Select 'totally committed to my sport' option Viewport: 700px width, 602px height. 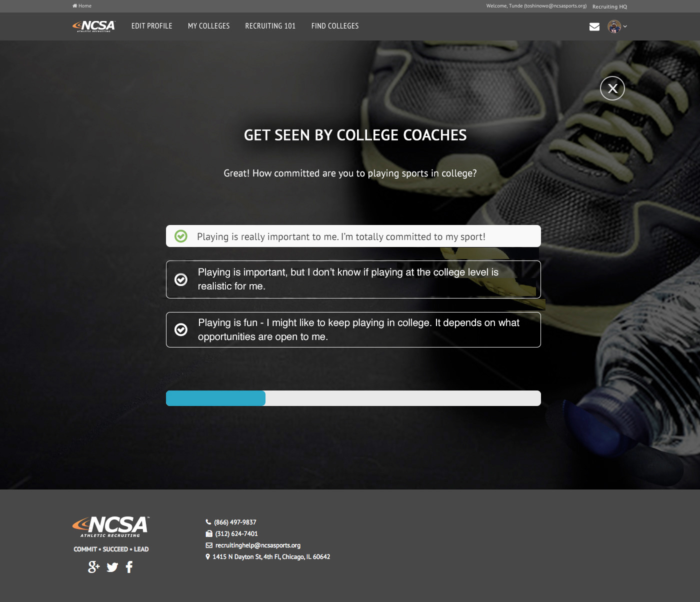tap(353, 236)
